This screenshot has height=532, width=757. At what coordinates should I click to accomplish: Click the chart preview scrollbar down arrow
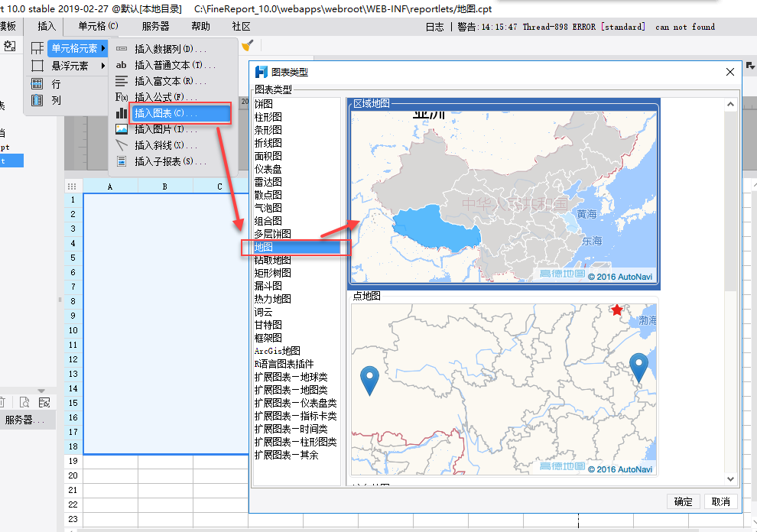pyautogui.click(x=730, y=479)
